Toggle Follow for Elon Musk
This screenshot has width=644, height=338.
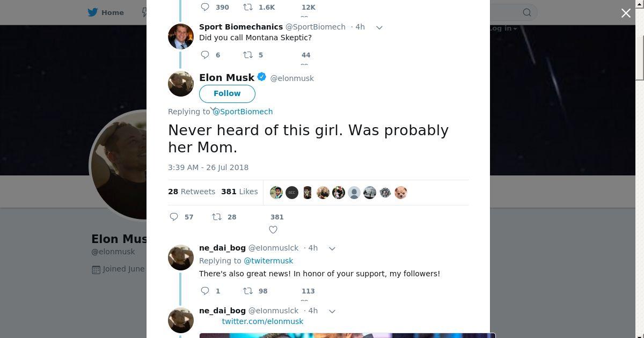(x=227, y=93)
